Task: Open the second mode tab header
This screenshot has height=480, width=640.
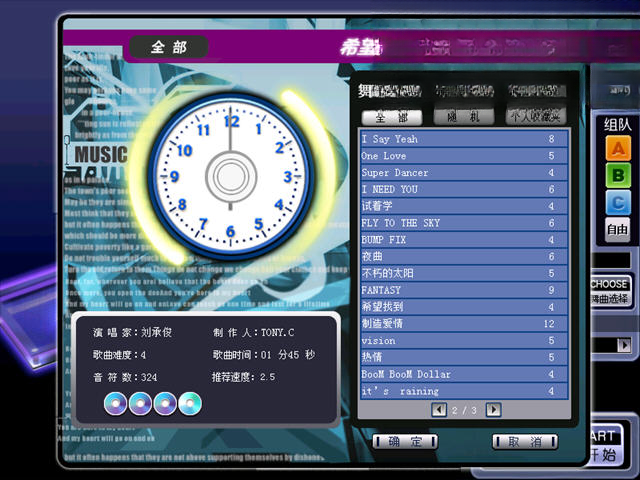Action: point(464,91)
